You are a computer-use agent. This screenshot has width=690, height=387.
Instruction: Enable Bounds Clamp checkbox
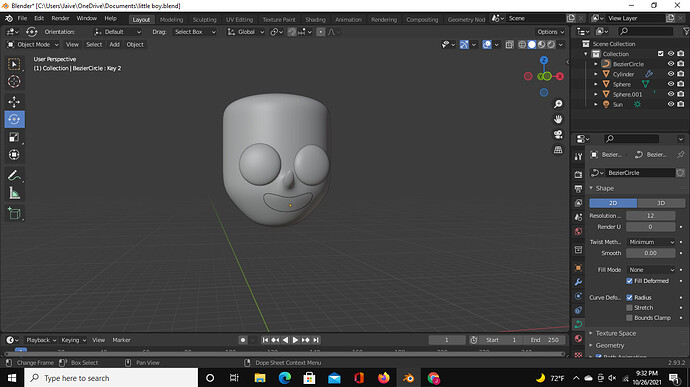[x=629, y=318]
